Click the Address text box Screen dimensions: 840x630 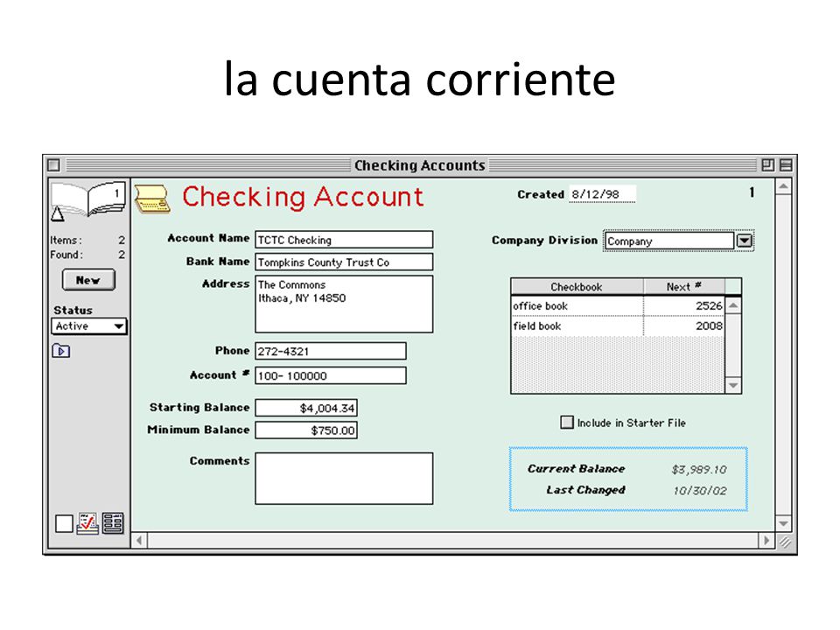coord(344,304)
